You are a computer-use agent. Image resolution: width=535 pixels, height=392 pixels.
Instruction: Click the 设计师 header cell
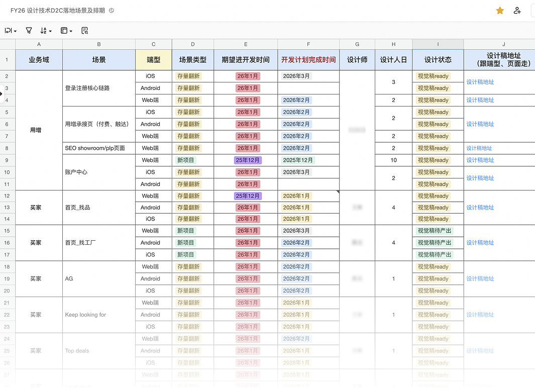(x=357, y=60)
